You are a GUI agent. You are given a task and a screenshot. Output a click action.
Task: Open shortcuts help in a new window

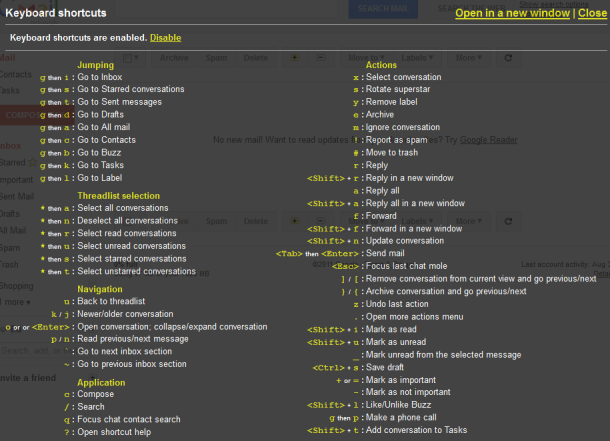pos(512,13)
